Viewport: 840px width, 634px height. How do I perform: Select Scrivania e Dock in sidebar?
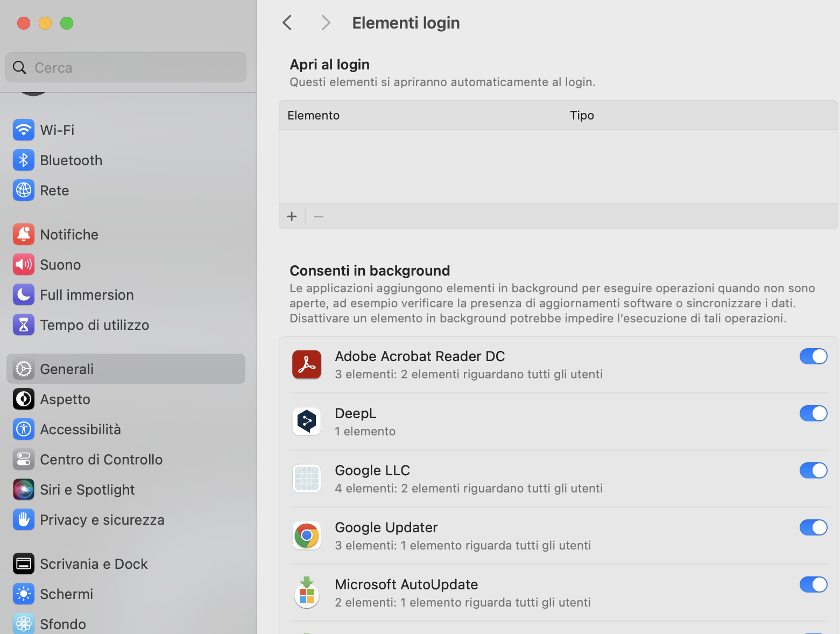[x=94, y=564]
